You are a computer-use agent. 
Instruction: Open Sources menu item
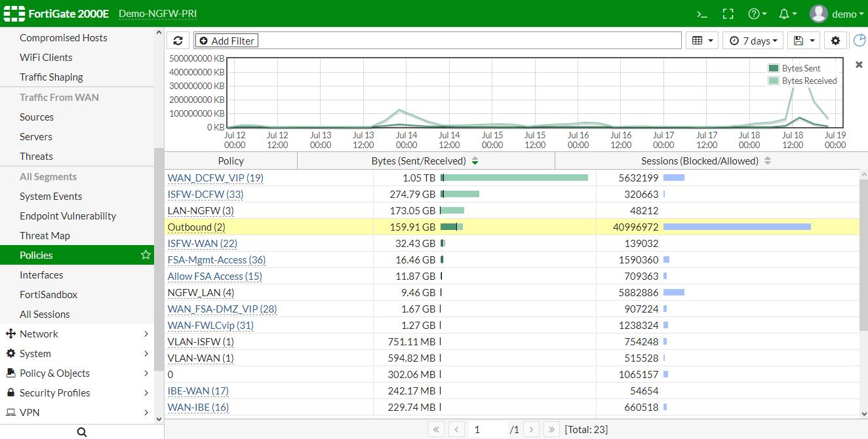pos(37,117)
